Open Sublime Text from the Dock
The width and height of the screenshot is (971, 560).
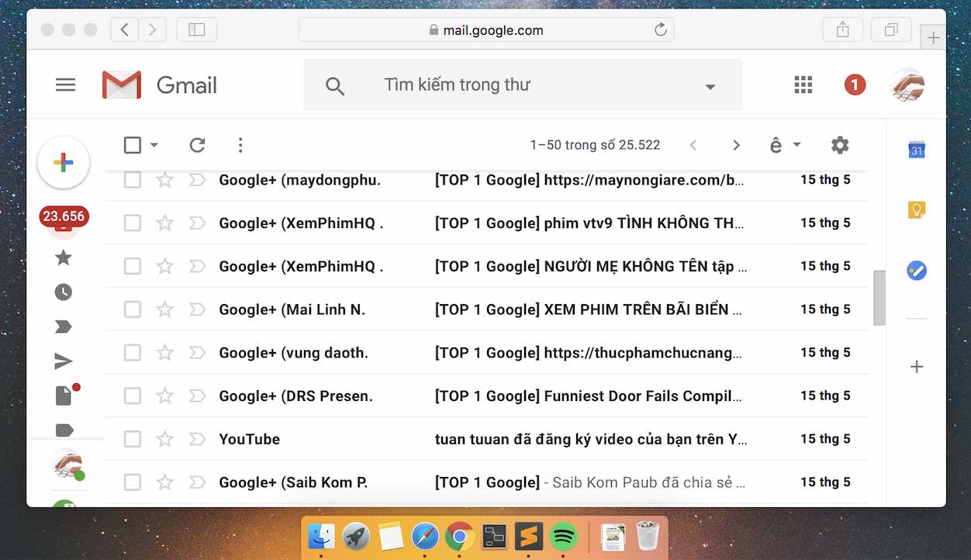(529, 536)
